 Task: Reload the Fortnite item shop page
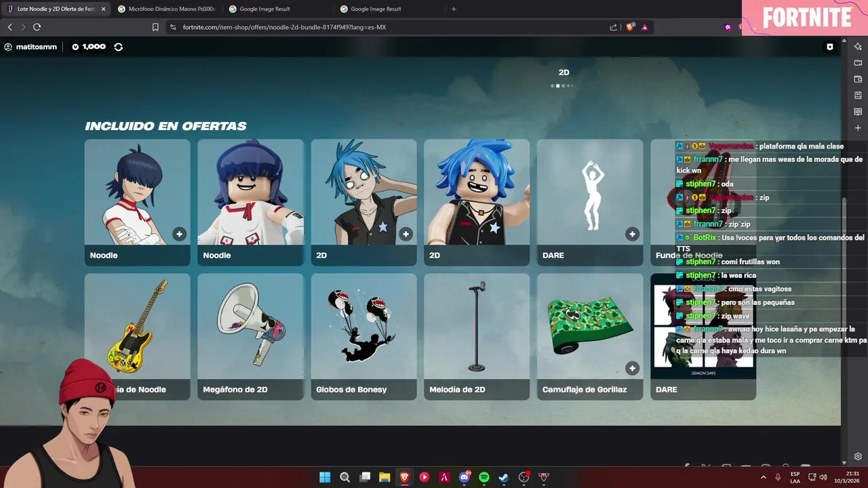tap(37, 27)
